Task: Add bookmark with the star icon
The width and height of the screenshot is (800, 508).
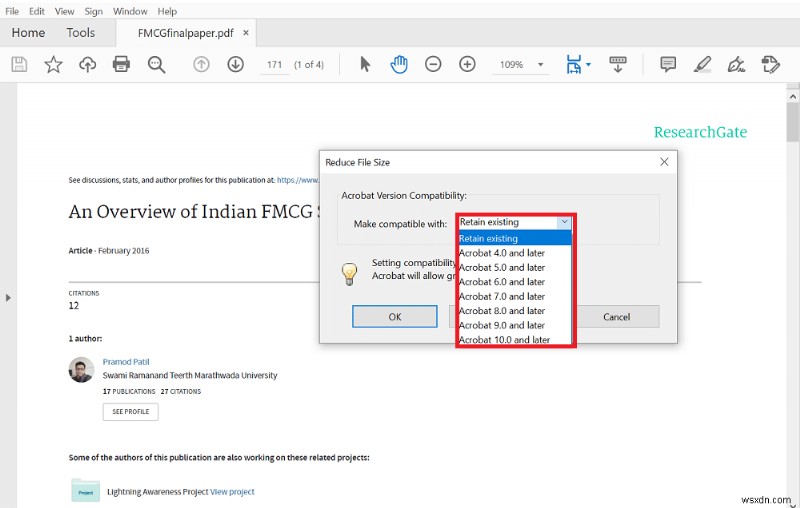Action: [x=53, y=64]
